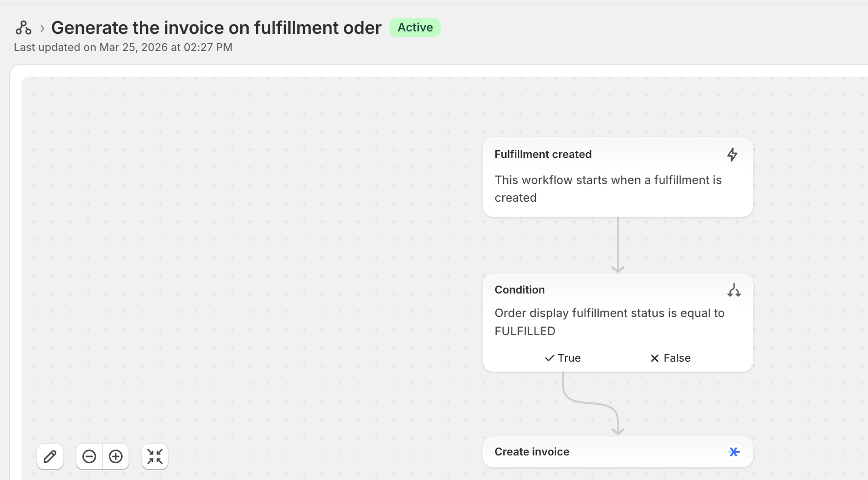Image resolution: width=868 pixels, height=480 pixels.
Task: Click the arrow connecting trigger to Condition
Action: point(618,245)
